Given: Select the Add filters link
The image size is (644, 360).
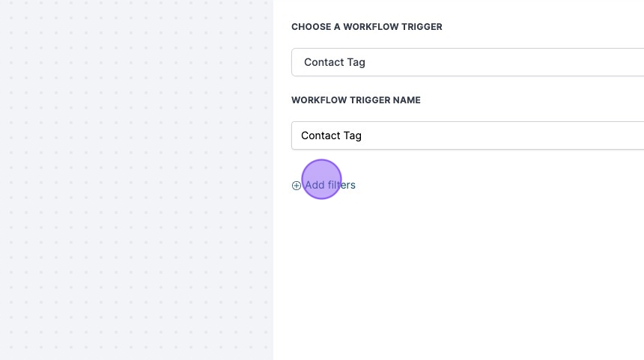Looking at the screenshot, I should click(x=329, y=185).
